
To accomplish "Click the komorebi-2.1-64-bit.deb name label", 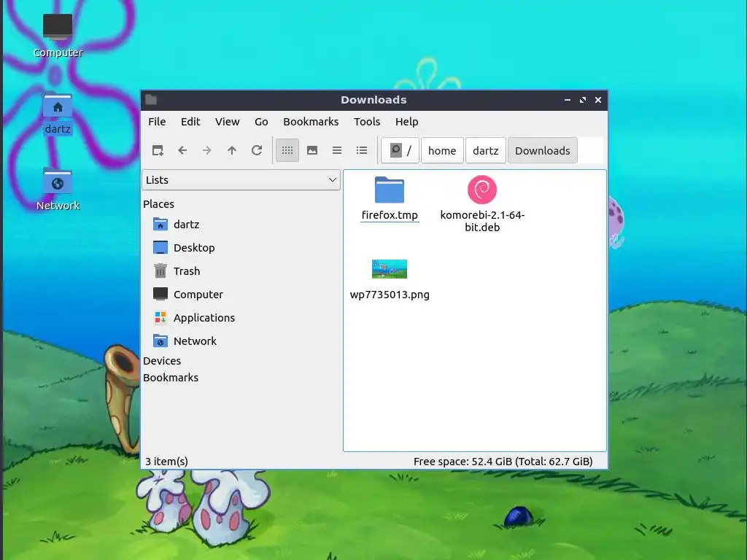I will pyautogui.click(x=482, y=221).
